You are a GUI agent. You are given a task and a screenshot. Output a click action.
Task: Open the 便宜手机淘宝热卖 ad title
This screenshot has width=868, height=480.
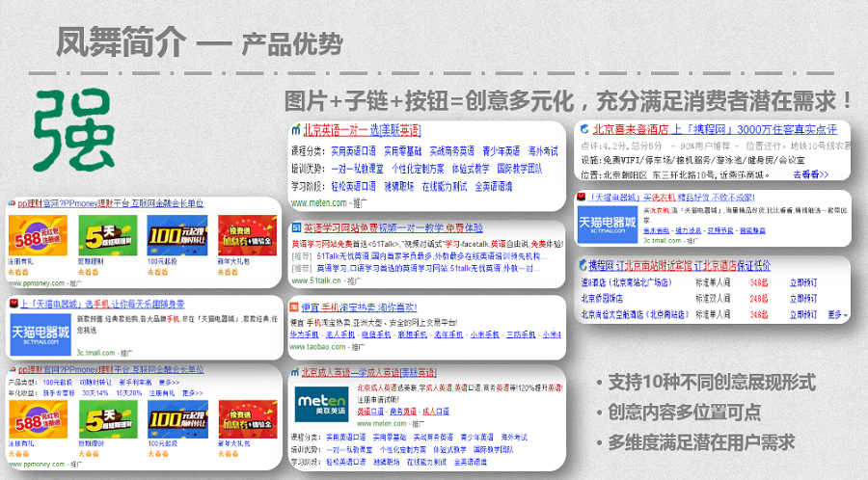(x=359, y=307)
